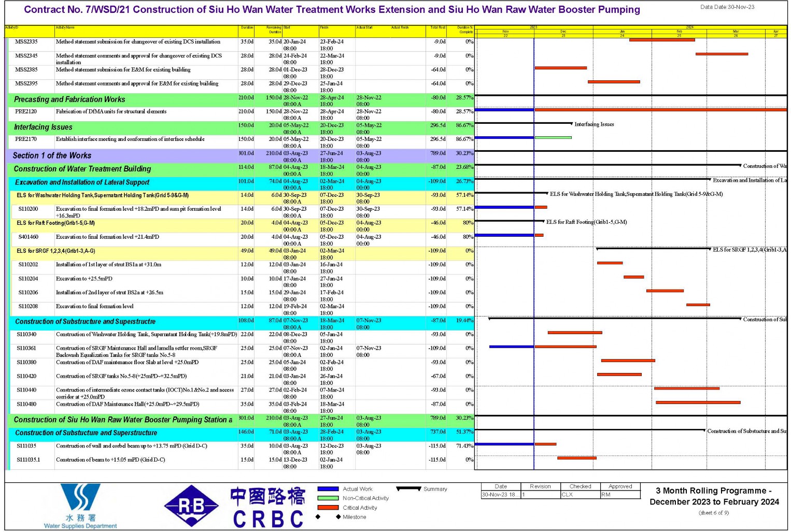Screen dimensions: 791x532
Task: Click the green non-critical bar for PRE2170
Action: (553, 137)
